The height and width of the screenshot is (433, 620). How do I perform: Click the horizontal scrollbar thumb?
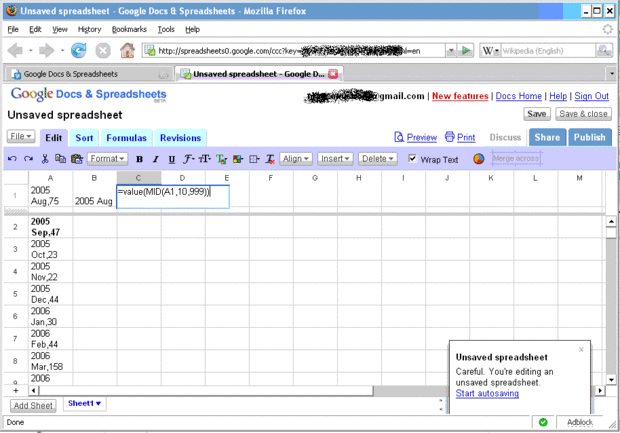coord(206,391)
